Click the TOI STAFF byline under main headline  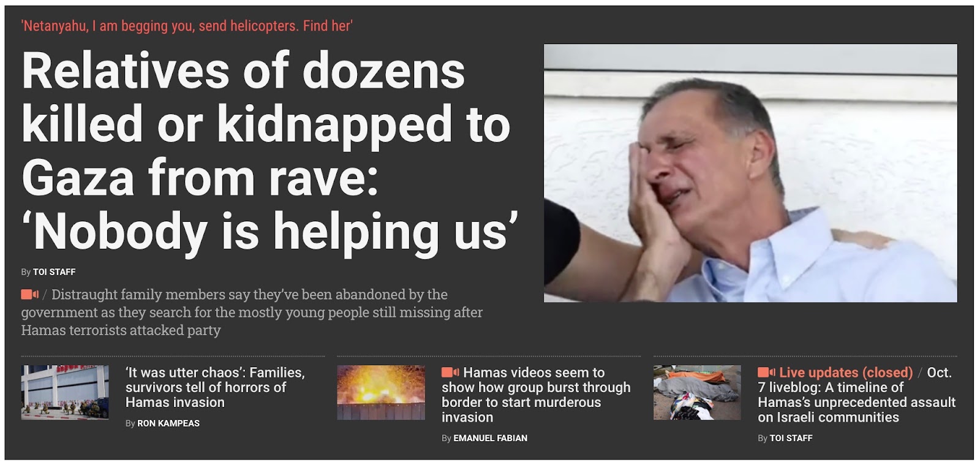54,272
